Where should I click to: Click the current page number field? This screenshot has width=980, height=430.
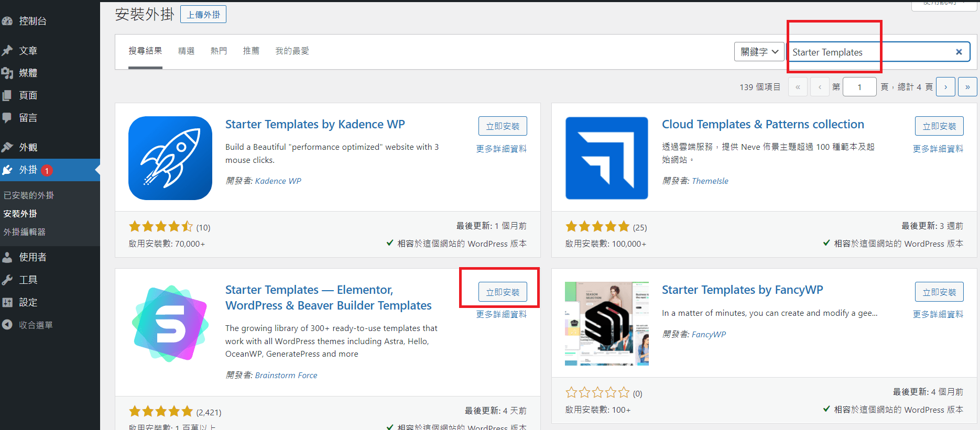(x=859, y=87)
